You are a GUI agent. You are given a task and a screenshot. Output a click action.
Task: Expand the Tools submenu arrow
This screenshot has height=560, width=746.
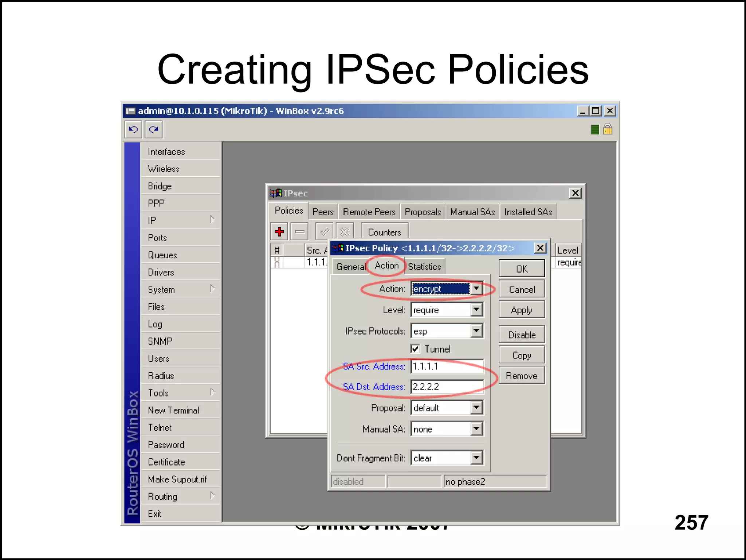213,392
